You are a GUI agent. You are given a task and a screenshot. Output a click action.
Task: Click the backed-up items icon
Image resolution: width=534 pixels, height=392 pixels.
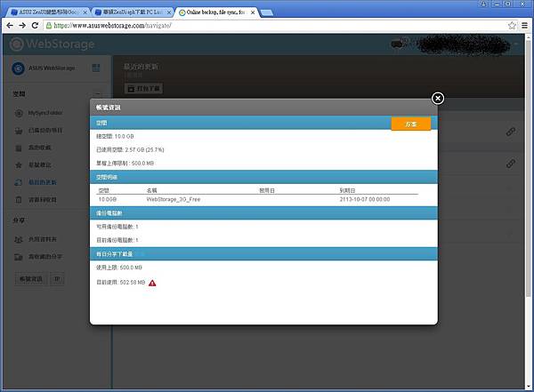pyautogui.click(x=19, y=131)
